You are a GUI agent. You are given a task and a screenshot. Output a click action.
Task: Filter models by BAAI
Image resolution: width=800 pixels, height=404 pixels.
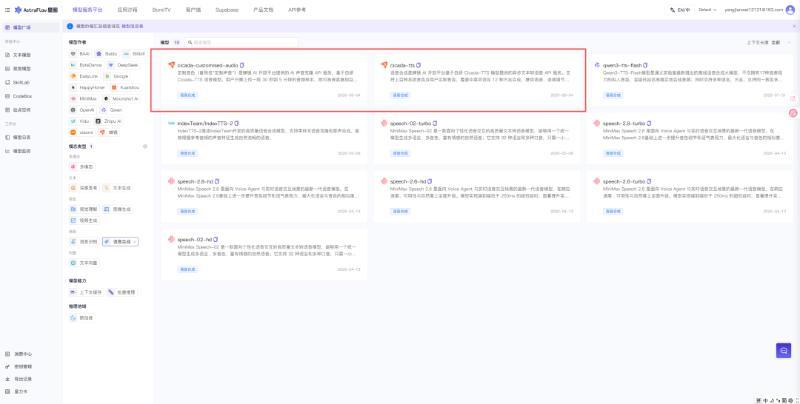80,54
